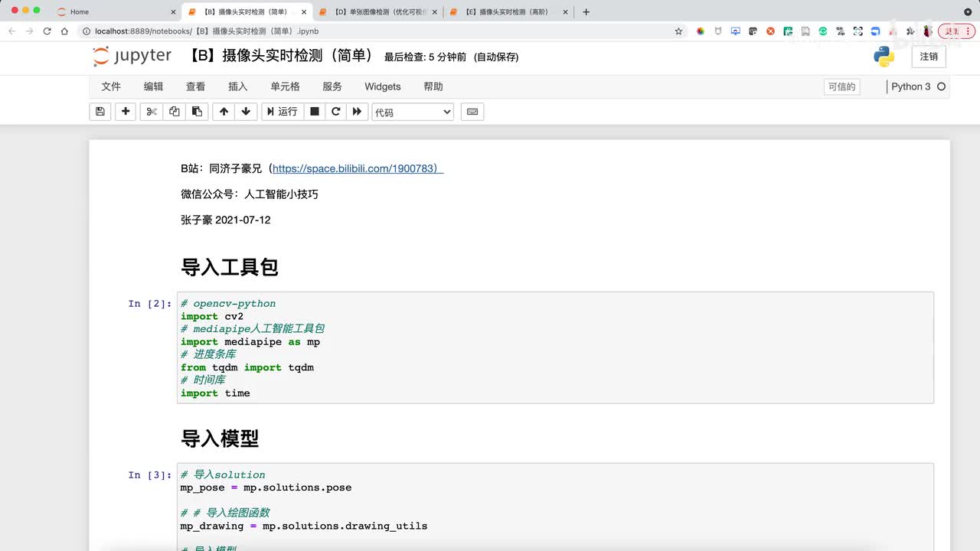Click the 最后检查: 5 分钟前 checkpoint text
This screenshot has height=551, width=980.
[x=425, y=57]
